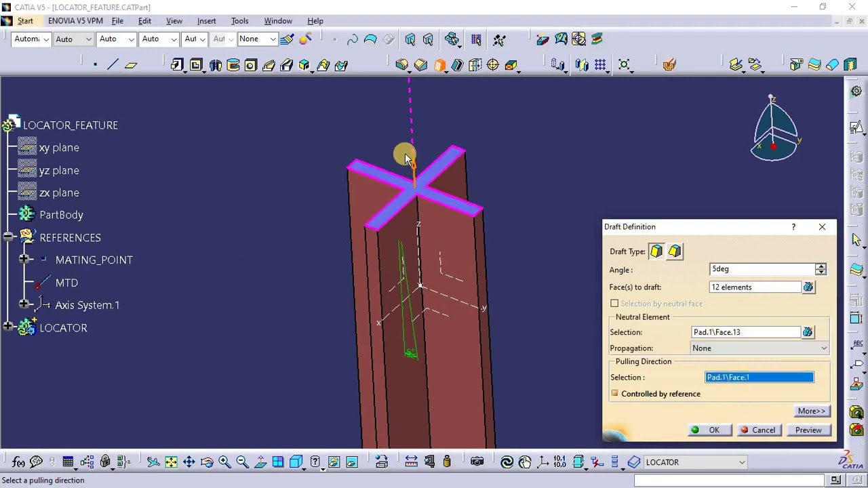868x488 pixels.
Task: Click the Axis System icon
Action: pos(543,462)
